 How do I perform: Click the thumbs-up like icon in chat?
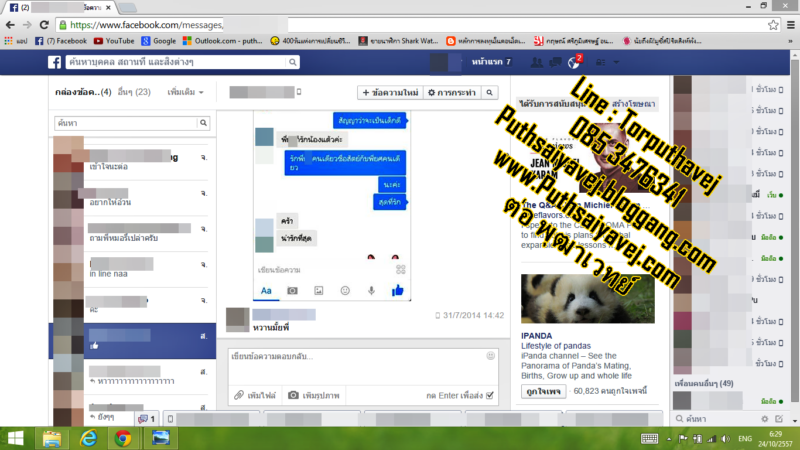coord(398,291)
